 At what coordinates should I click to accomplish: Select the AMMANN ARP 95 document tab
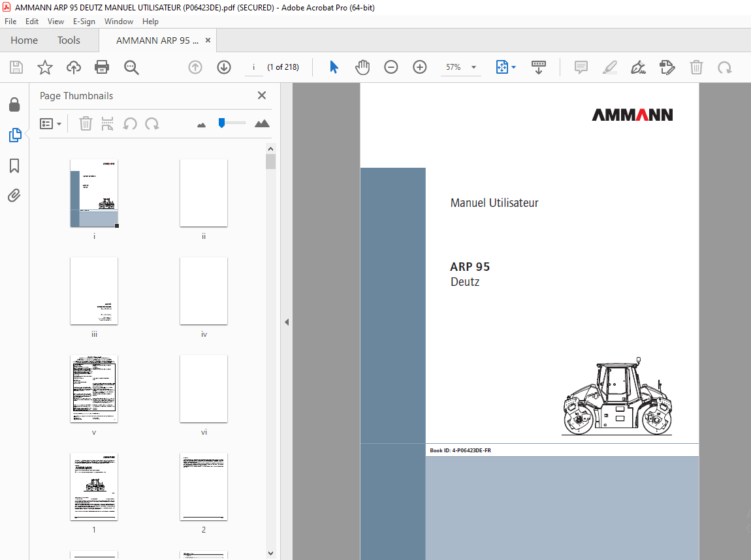157,40
